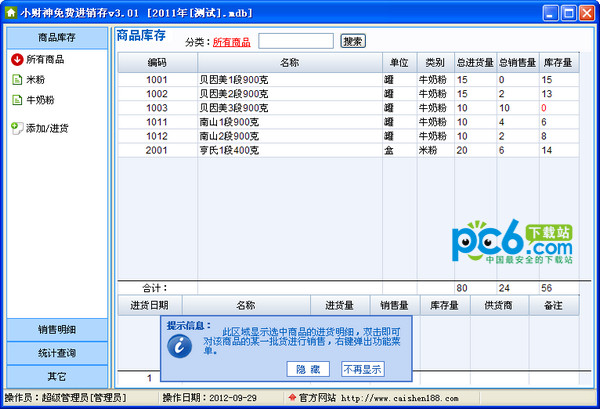Select row 贝因美1段900克
600x409 pixels.
[x=348, y=80]
